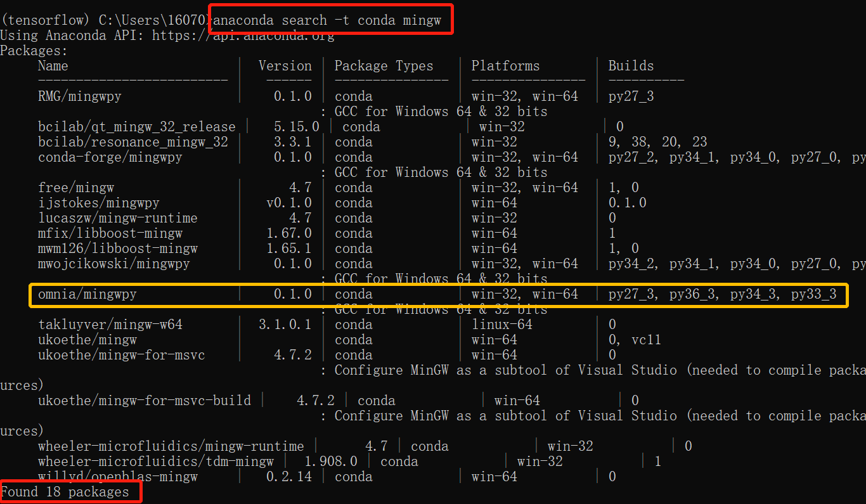Click the 'takluyver/mingw-w64' package name
Image resolution: width=866 pixels, height=504 pixels.
tap(110, 325)
